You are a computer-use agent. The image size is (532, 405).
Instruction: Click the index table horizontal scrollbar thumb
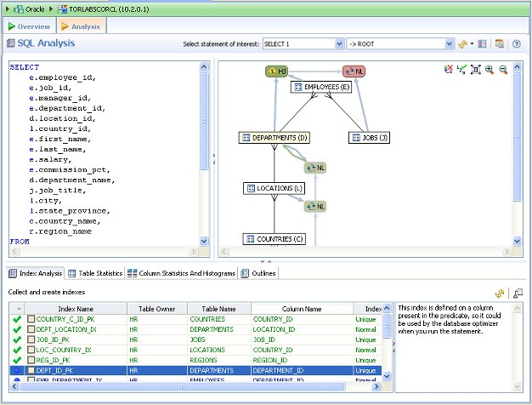point(183,386)
